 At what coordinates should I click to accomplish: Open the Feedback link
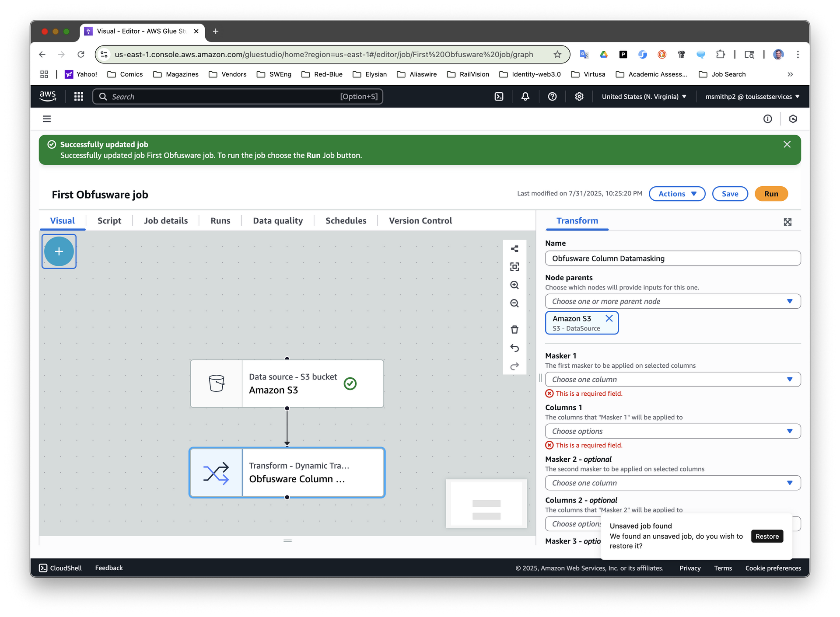pyautogui.click(x=109, y=568)
